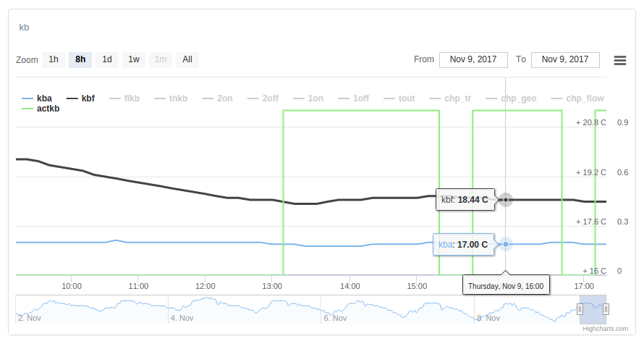Click the navigator left range handle
The width and height of the screenshot is (644, 349).
pyautogui.click(x=580, y=309)
